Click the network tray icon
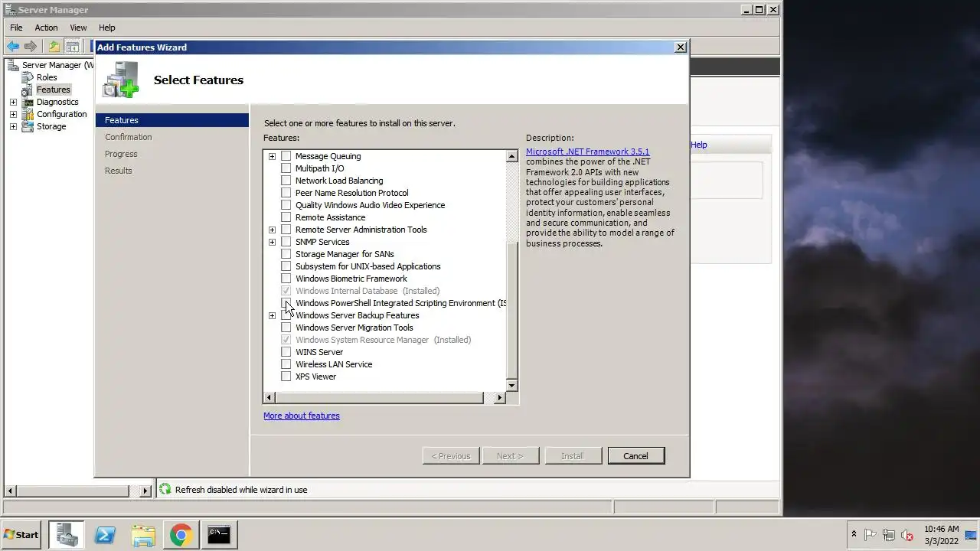The height and width of the screenshot is (551, 980). click(x=889, y=535)
